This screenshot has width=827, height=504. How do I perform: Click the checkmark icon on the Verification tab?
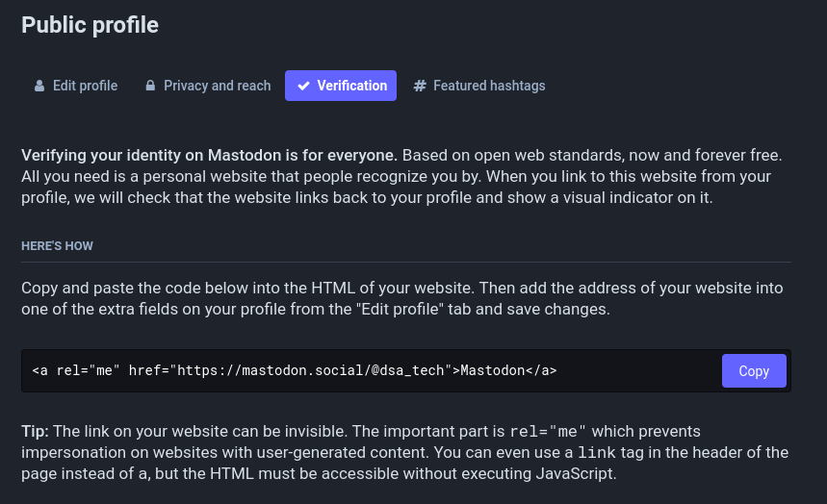click(303, 86)
